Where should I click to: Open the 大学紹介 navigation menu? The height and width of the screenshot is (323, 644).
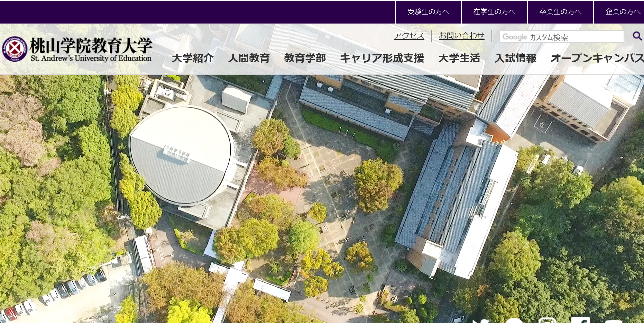193,58
